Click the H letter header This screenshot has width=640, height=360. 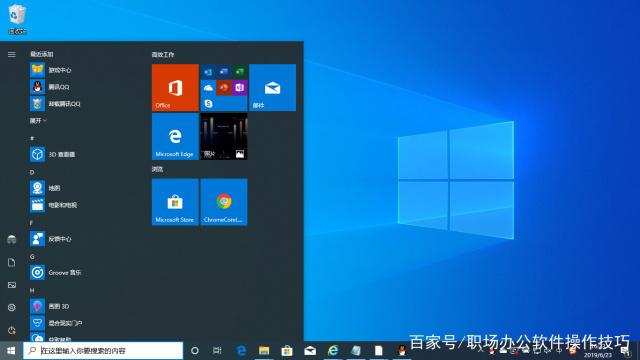(32, 290)
